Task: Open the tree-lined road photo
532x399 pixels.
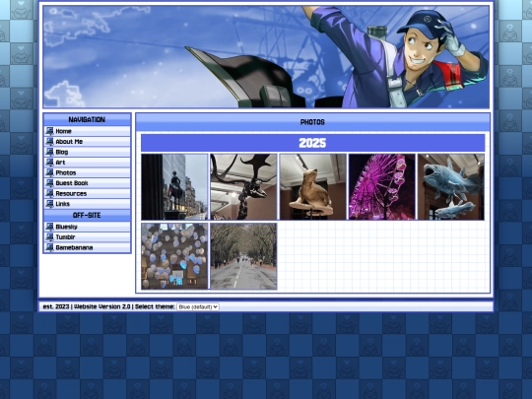Action: point(243,256)
